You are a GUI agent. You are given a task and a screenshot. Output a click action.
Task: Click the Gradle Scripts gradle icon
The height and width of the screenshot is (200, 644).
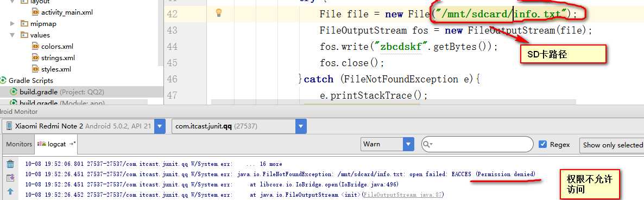3,80
